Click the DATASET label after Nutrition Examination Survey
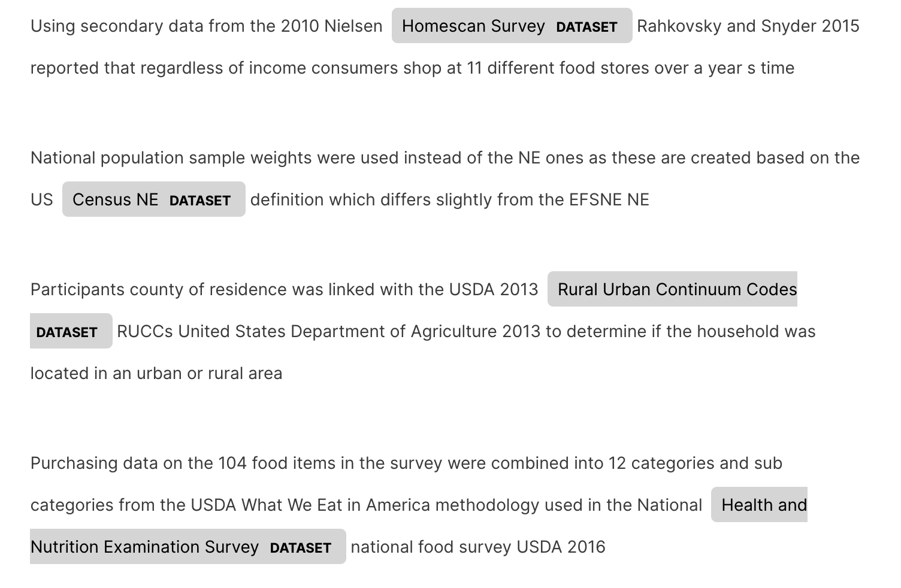Image resolution: width=901 pixels, height=588 pixels. coord(301,548)
